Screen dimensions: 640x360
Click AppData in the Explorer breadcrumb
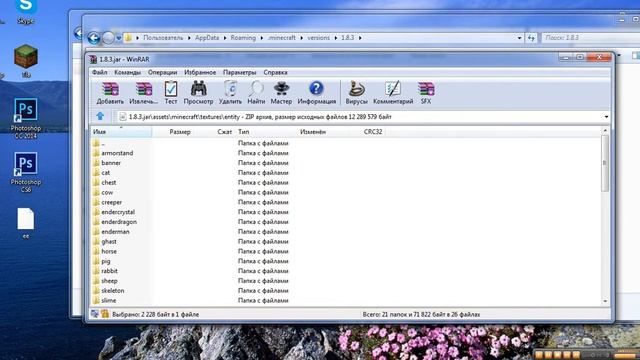(207, 38)
